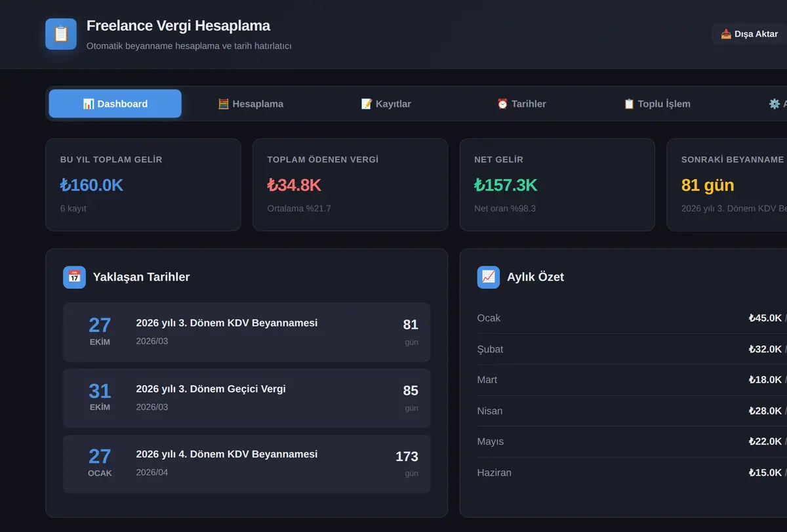Viewport: 787px width, 532px height.
Task: Open the Toplam Ödenen Vergi card
Action: click(350, 184)
